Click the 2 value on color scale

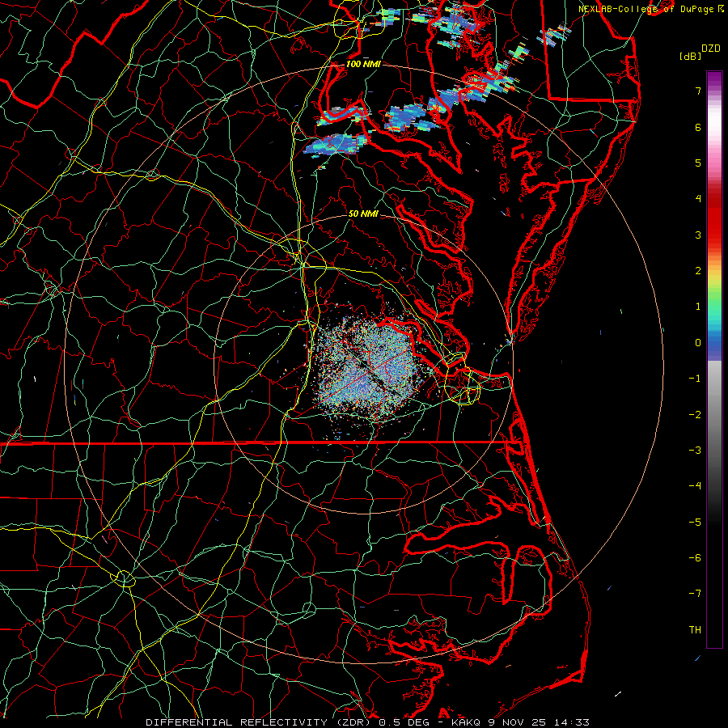point(698,271)
